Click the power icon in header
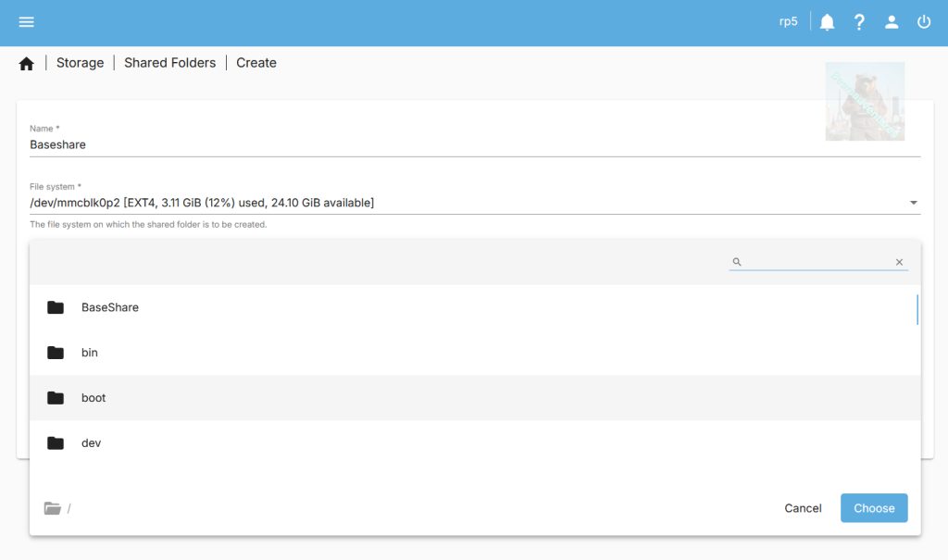Image resolution: width=948 pixels, height=560 pixels. point(924,22)
